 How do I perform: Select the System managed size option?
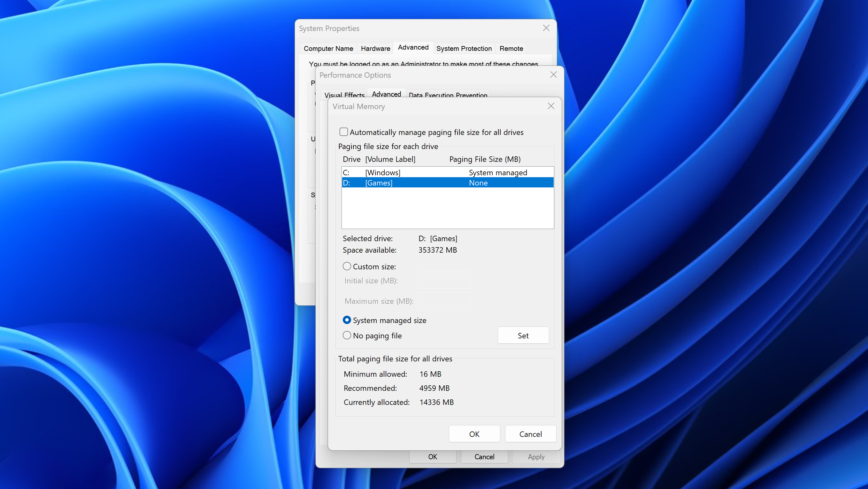point(347,320)
